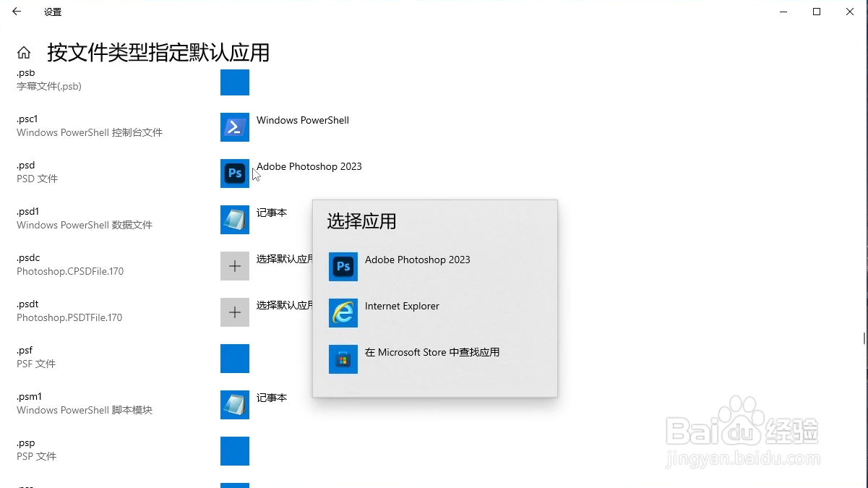The image size is (868, 488).
Task: Click 'Windows PowerShell 控制台文件' description
Action: pos(90,133)
